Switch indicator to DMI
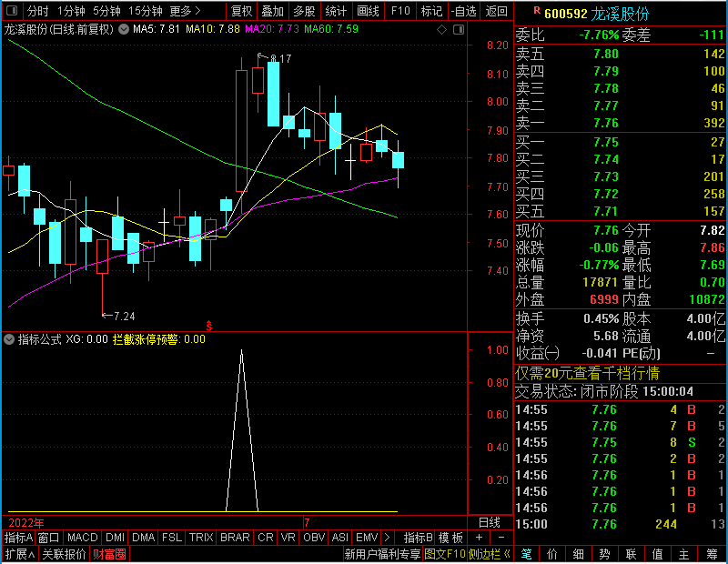The width and height of the screenshot is (728, 564). pyautogui.click(x=115, y=538)
